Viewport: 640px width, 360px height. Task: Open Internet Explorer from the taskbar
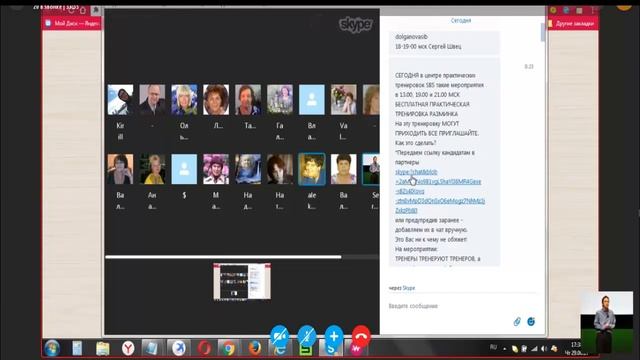pos(280,350)
